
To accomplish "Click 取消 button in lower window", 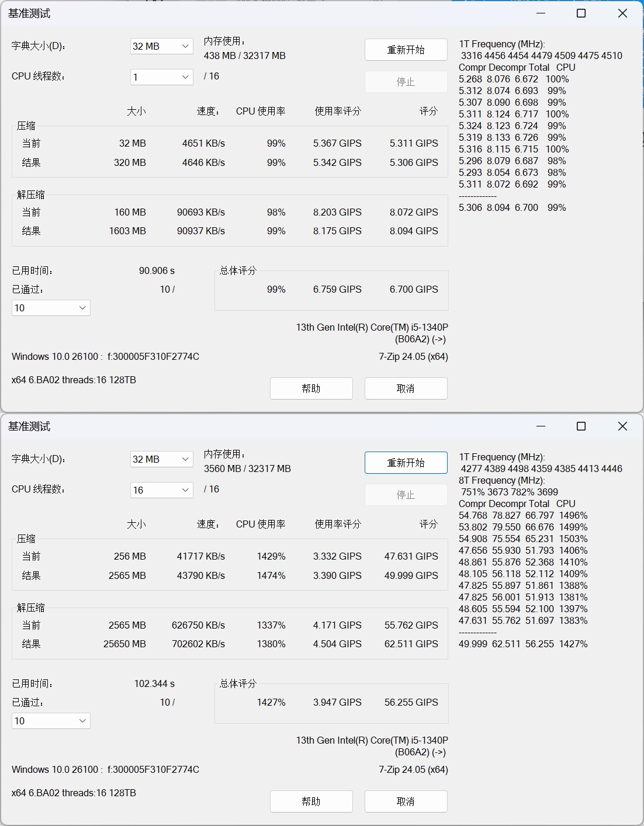I will [x=406, y=801].
